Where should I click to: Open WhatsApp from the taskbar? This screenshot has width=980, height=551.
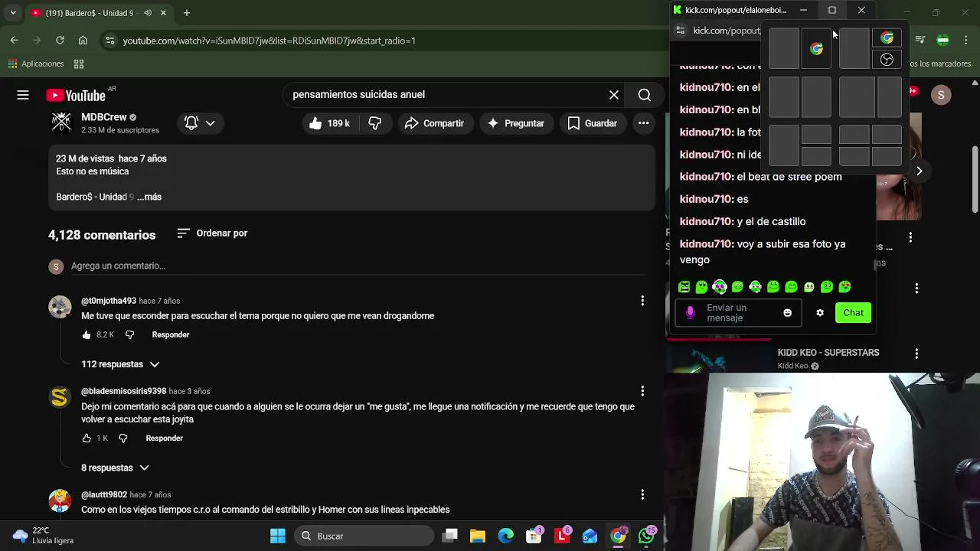(647, 536)
